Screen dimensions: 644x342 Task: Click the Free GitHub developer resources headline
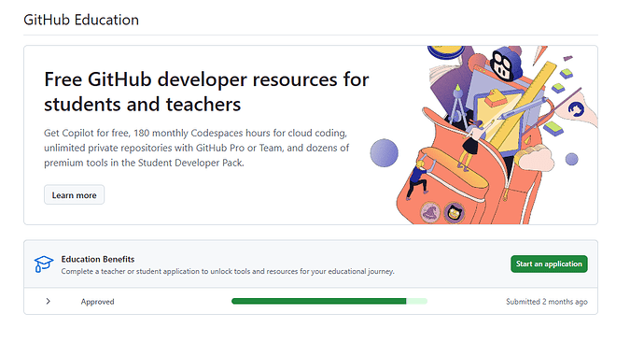tap(206, 92)
